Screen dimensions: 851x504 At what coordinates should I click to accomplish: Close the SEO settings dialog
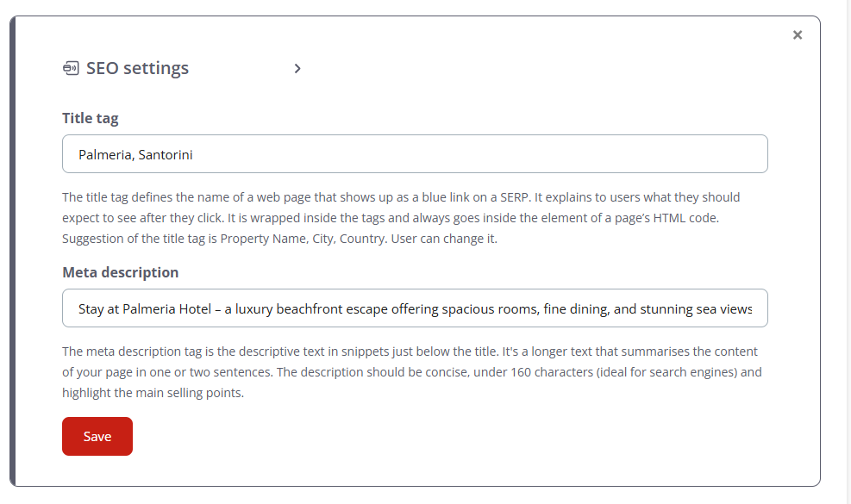point(798,35)
